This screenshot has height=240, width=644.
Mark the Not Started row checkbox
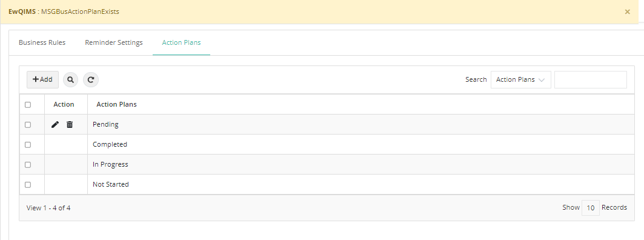[28, 185]
